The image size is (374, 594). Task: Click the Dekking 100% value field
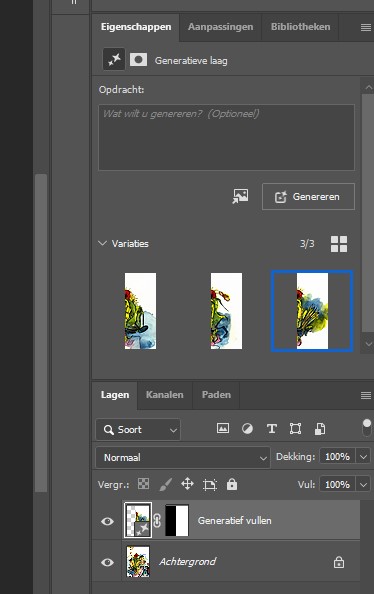tap(337, 457)
